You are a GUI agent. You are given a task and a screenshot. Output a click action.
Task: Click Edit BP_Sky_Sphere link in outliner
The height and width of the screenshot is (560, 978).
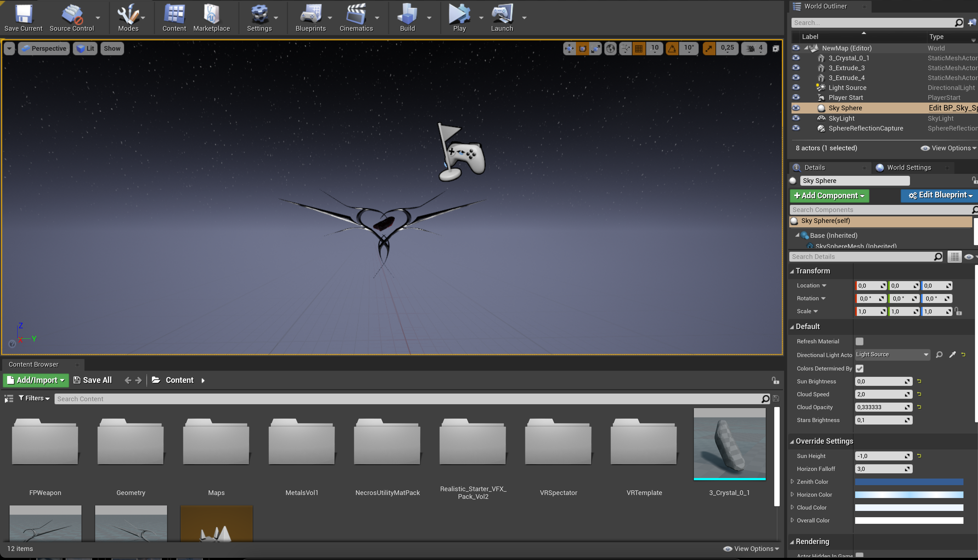pyautogui.click(x=953, y=108)
